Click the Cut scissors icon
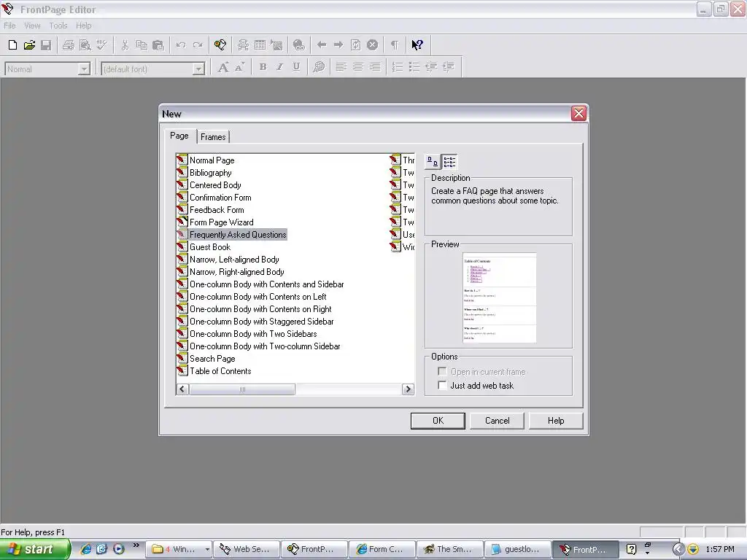 pyautogui.click(x=125, y=45)
